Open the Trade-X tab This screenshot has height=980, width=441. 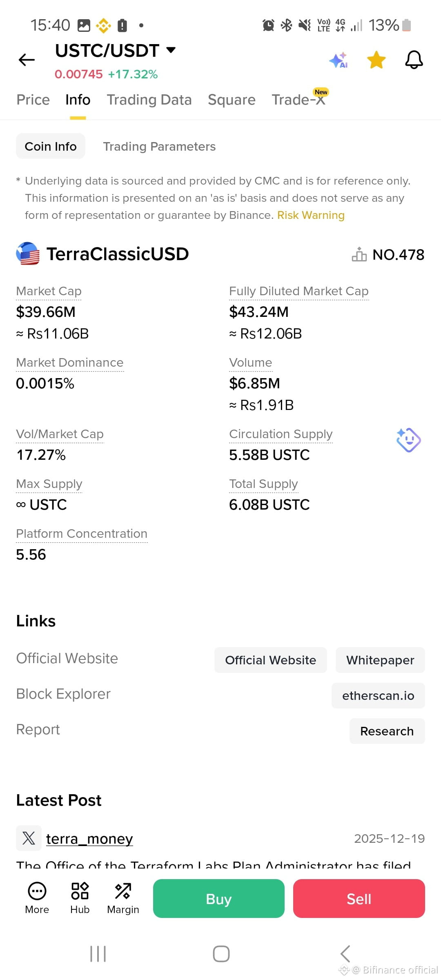pyautogui.click(x=298, y=100)
